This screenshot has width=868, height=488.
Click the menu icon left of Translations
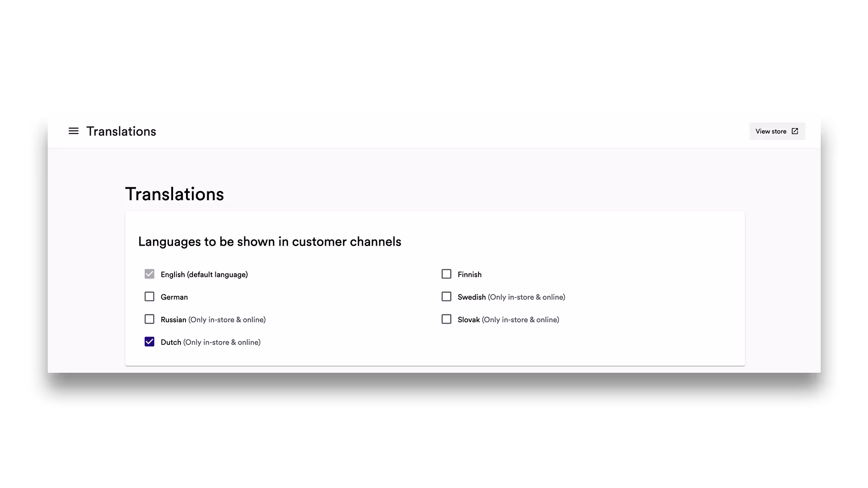pyautogui.click(x=73, y=131)
